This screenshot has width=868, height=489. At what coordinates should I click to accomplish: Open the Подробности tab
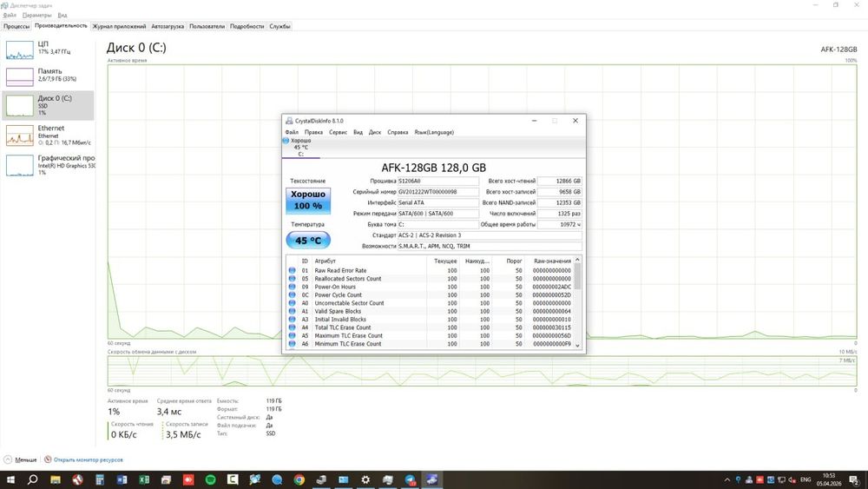(247, 26)
